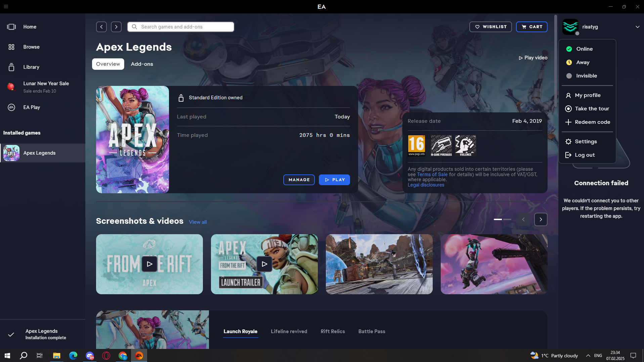Viewport: 644px width, 362px height.
Task: Open the CART button
Action: pyautogui.click(x=532, y=27)
